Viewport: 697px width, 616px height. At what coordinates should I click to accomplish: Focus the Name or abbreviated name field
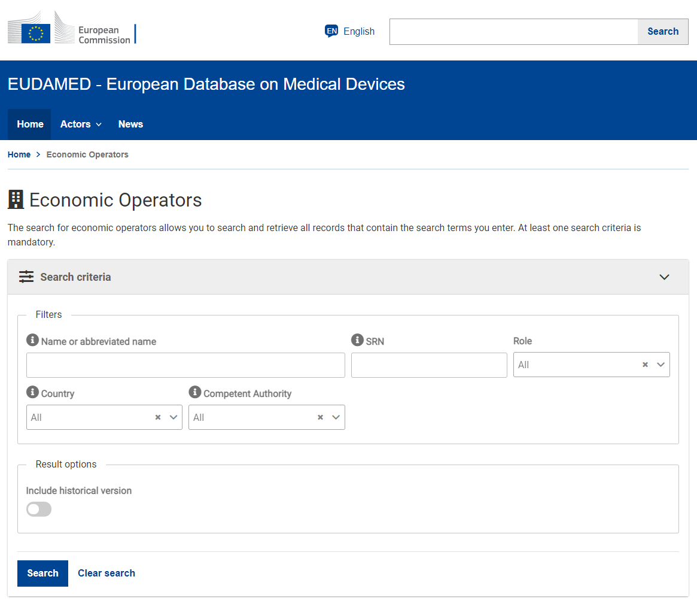click(x=185, y=365)
